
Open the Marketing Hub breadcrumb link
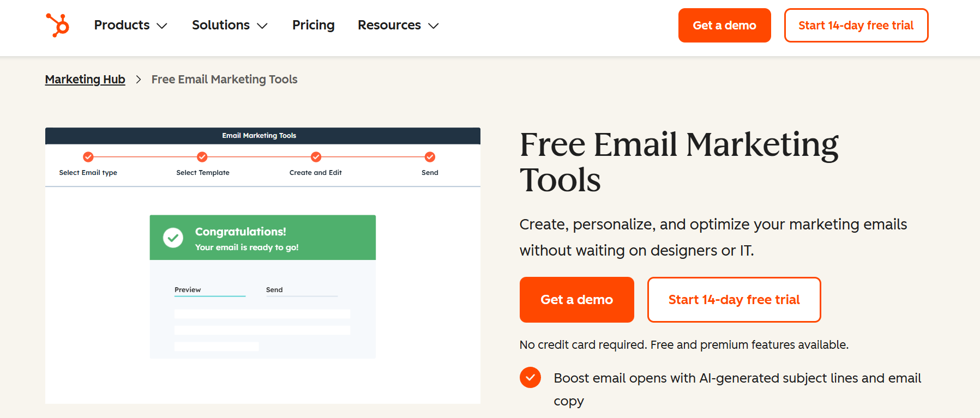click(x=85, y=80)
